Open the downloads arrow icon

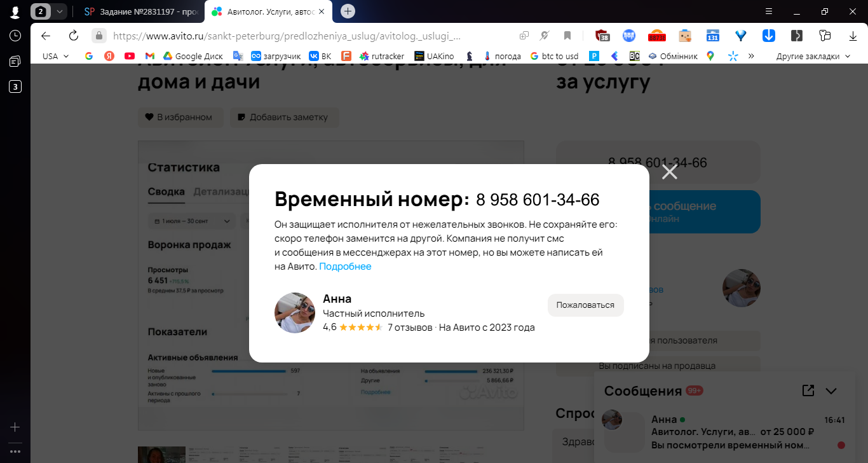point(769,36)
